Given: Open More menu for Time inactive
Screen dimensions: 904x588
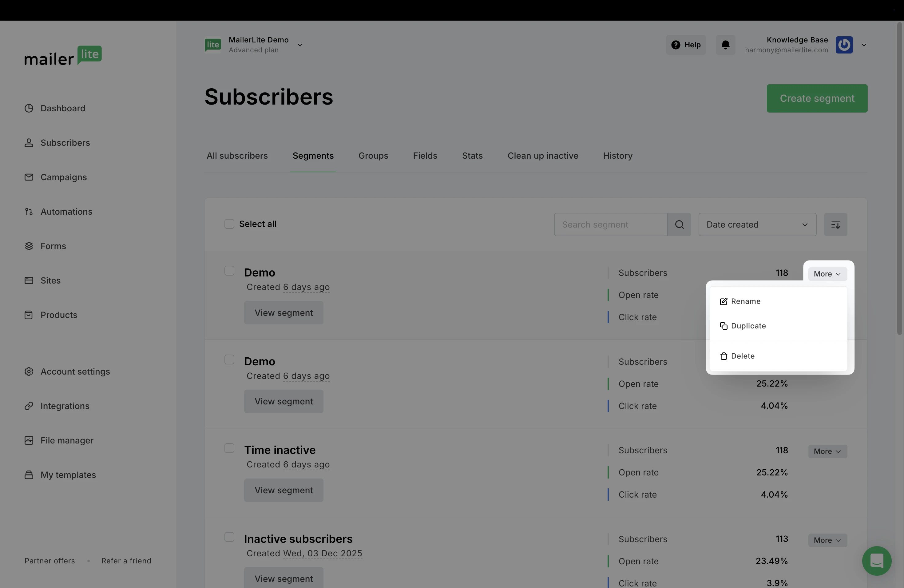Looking at the screenshot, I should [827, 451].
